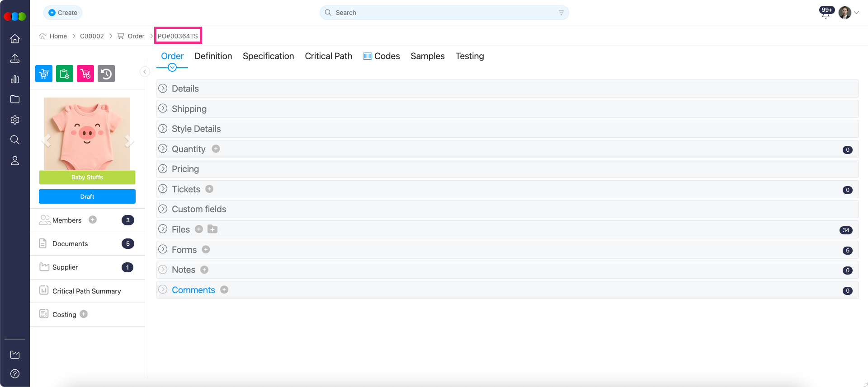Switch to the Critical Path tab
868x387 pixels.
(328, 56)
